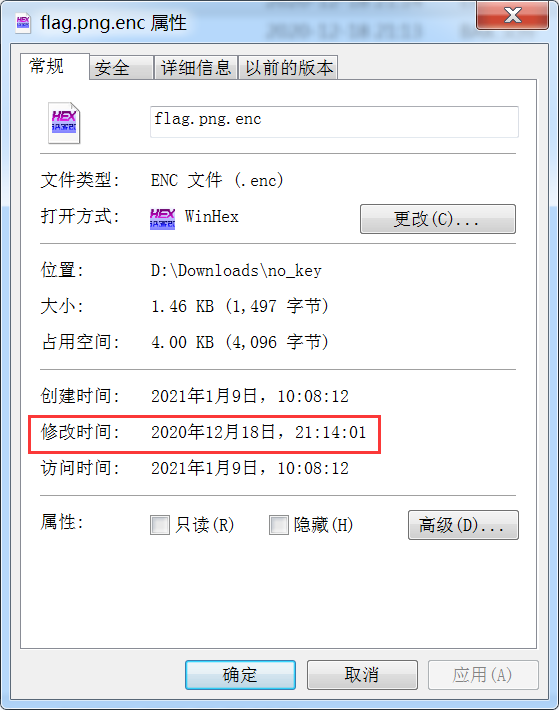Image resolution: width=559 pixels, height=710 pixels.
Task: Switch to the 安全 tab
Action: (121, 68)
